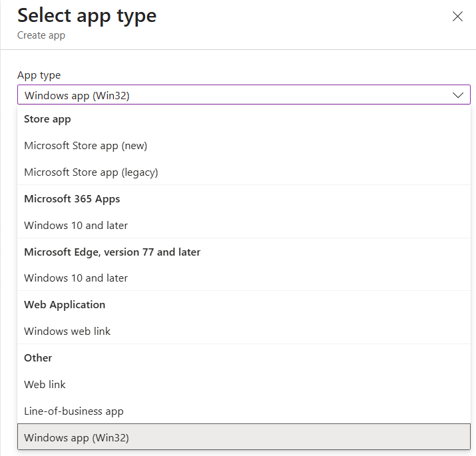
Task: Click the Store app group header
Action: pos(47,119)
